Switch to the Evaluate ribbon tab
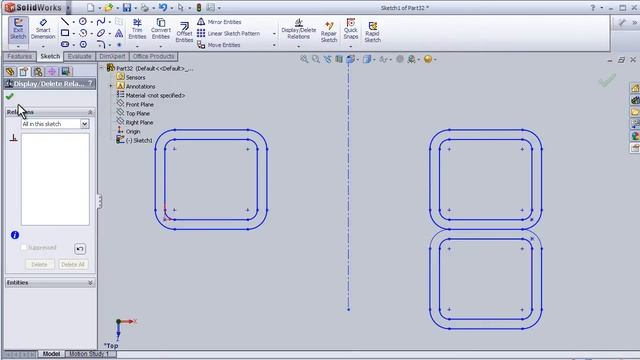This screenshot has width=640, height=360. pos(80,56)
